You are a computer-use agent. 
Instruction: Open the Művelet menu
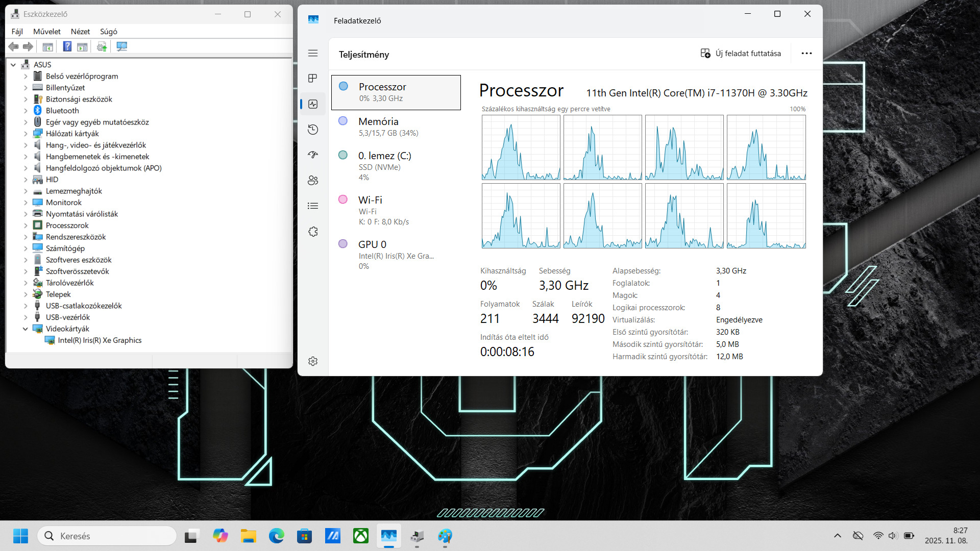tap(46, 32)
